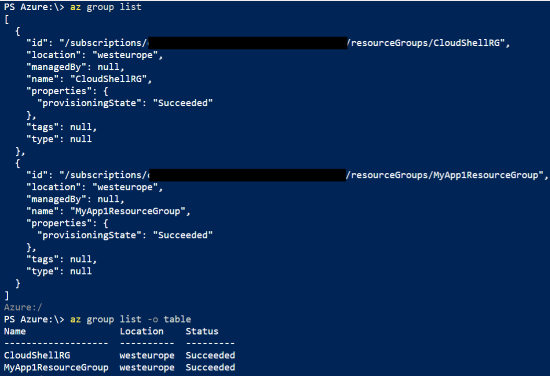550x376 pixels.
Task: Click the 'az group list -o table' command
Action: click(131, 319)
